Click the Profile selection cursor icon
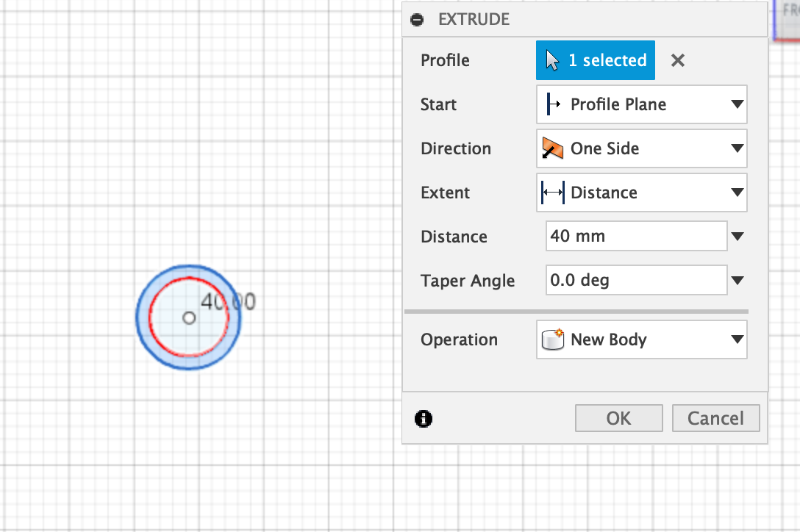 [x=554, y=60]
